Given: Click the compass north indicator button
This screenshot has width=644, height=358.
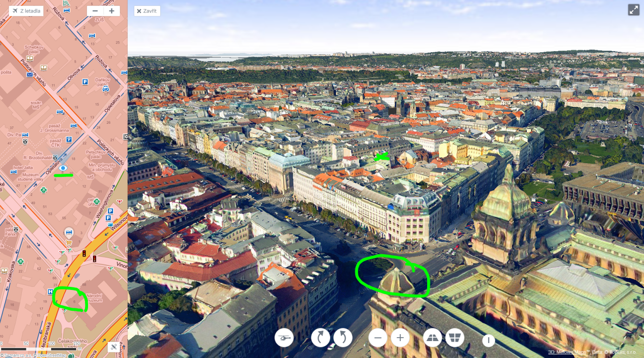Looking at the screenshot, I should [488, 340].
